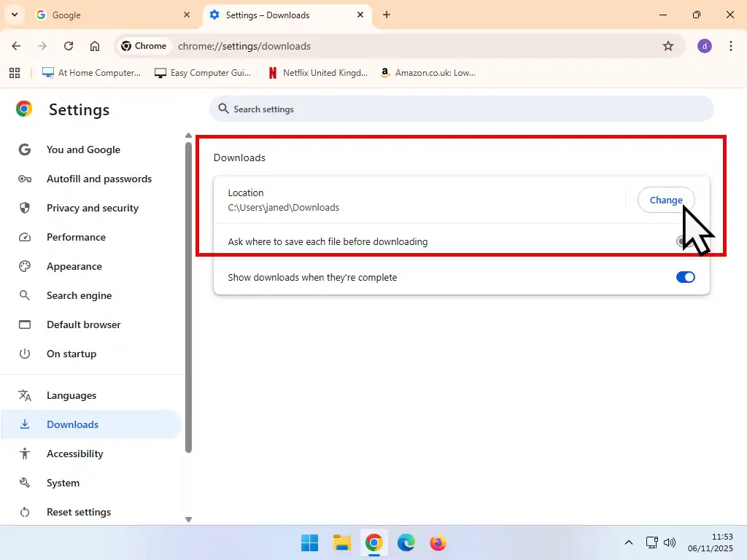This screenshot has height=560, width=747.
Task: Disable Show downloads when they're complete
Action: (685, 277)
